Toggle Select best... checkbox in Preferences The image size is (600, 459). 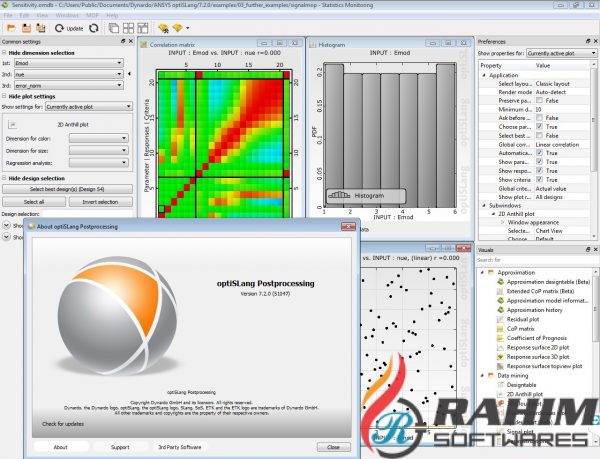point(539,135)
